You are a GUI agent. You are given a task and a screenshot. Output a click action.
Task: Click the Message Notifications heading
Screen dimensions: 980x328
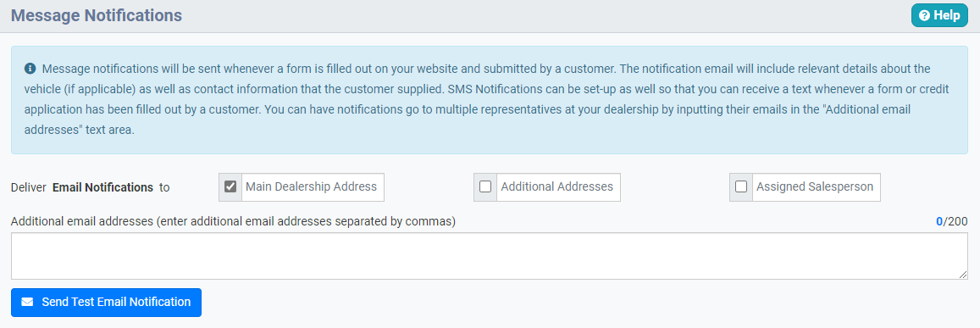click(x=97, y=15)
